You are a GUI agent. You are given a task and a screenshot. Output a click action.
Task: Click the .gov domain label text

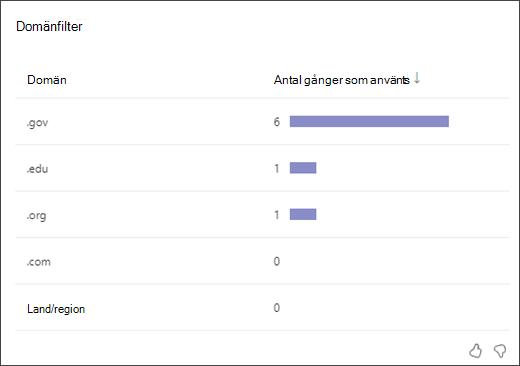point(37,123)
